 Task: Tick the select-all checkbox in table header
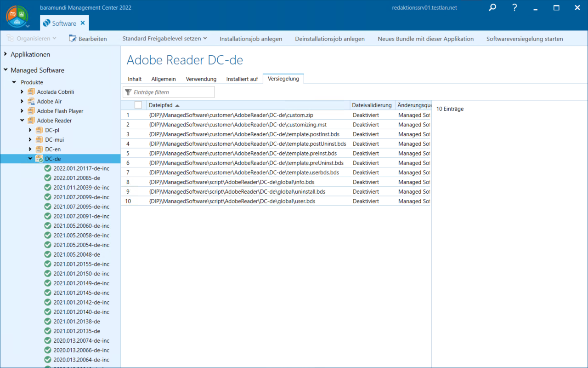(138, 105)
